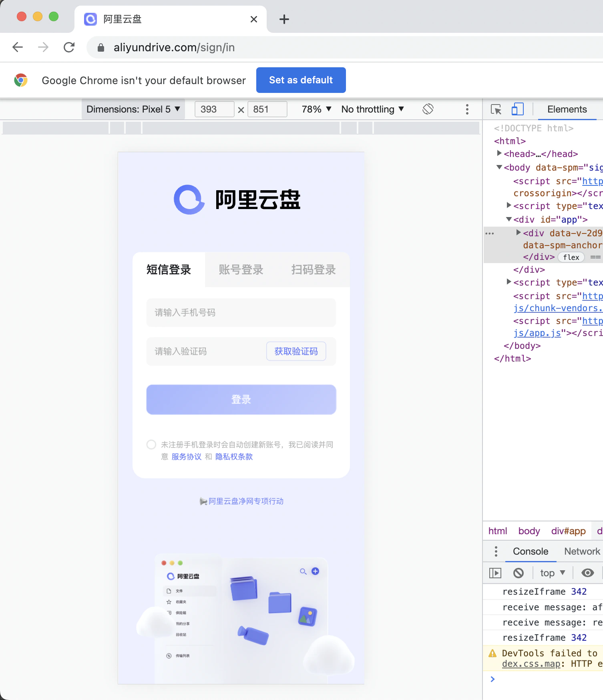Screen dimensions: 603x700
Task: Switch to 账号登录 tab
Action: point(241,270)
